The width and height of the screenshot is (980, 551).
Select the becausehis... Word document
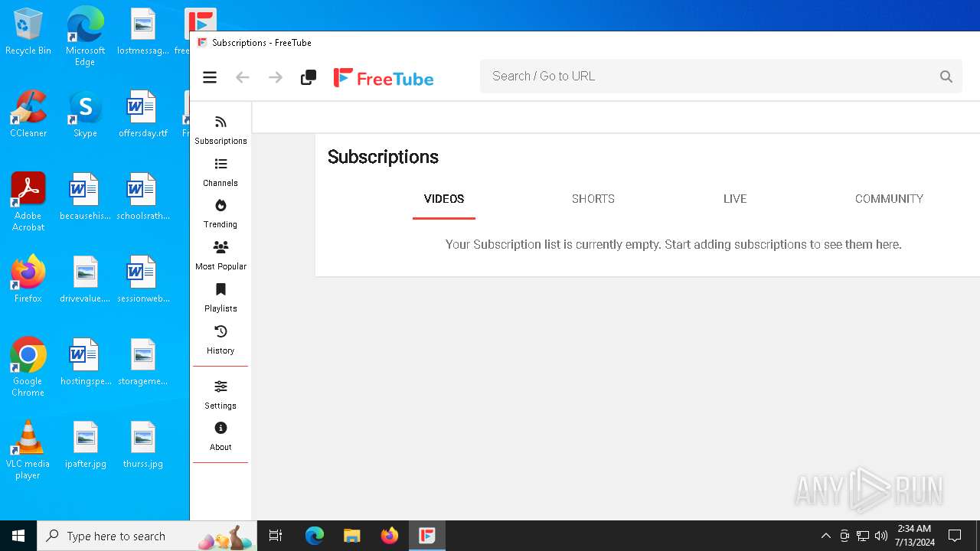[85, 197]
